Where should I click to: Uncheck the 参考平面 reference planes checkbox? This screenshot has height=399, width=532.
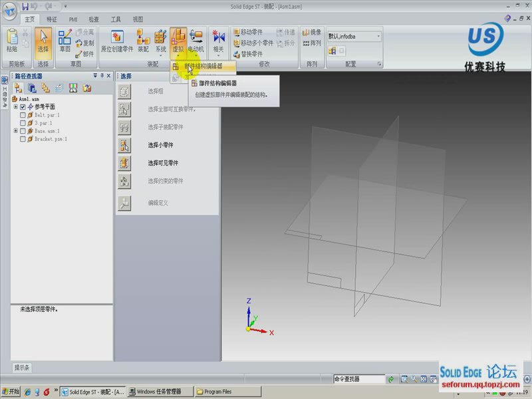tap(23, 107)
